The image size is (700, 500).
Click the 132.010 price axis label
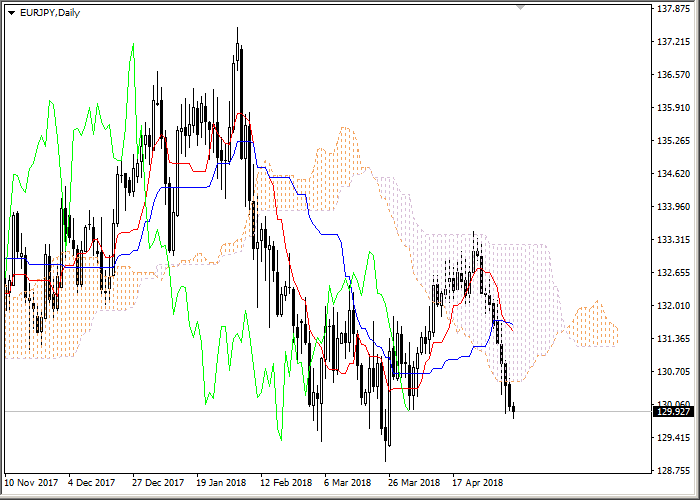tap(673, 306)
